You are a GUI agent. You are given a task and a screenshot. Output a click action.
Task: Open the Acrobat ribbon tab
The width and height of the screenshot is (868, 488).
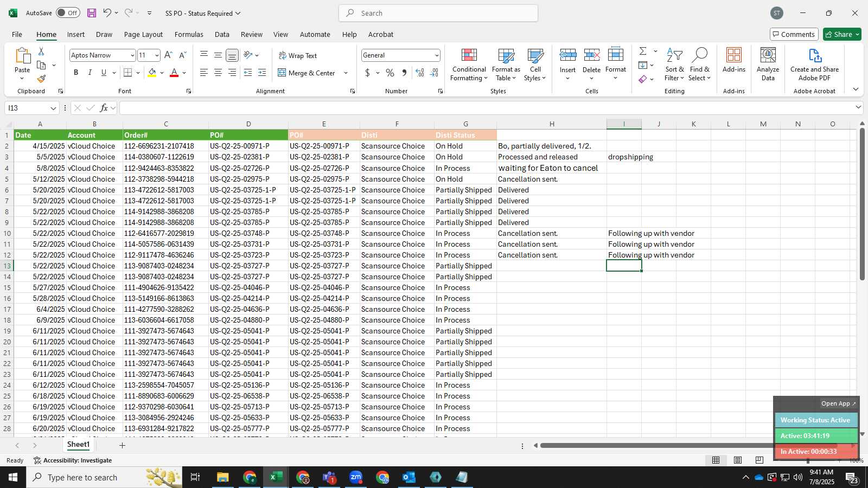coord(381,34)
